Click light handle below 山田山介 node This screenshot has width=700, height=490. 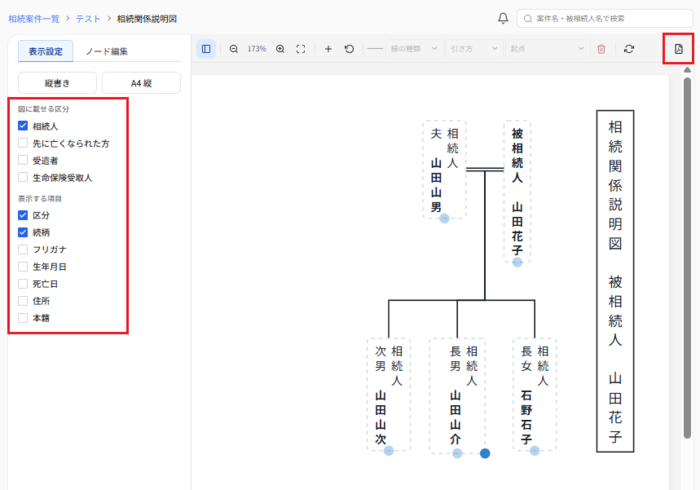(x=457, y=453)
